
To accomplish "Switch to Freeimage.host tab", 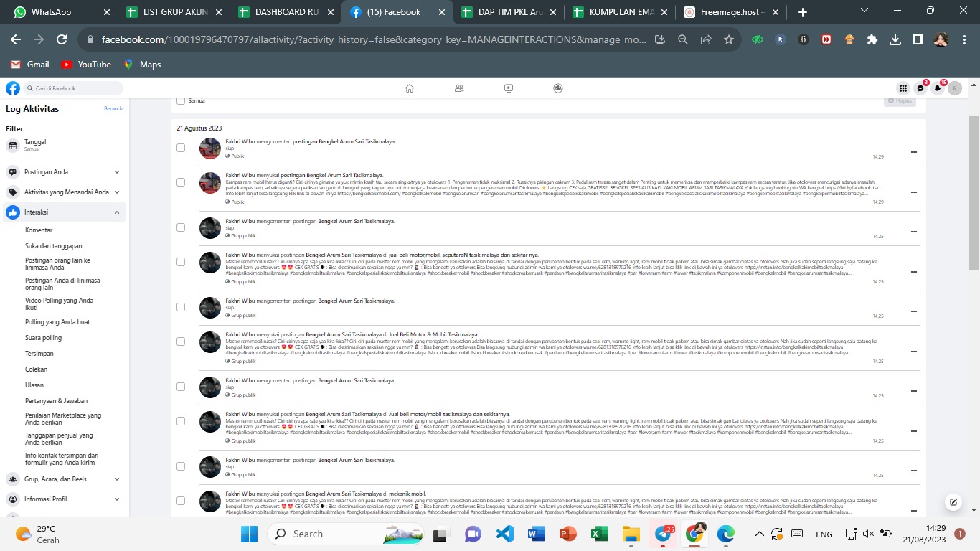I will pos(732,12).
